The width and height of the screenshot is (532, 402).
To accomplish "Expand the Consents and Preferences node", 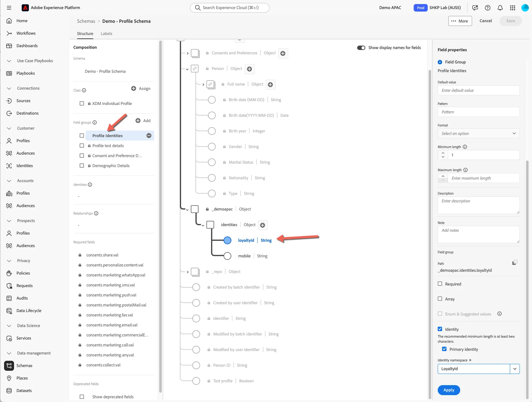I will [x=188, y=53].
